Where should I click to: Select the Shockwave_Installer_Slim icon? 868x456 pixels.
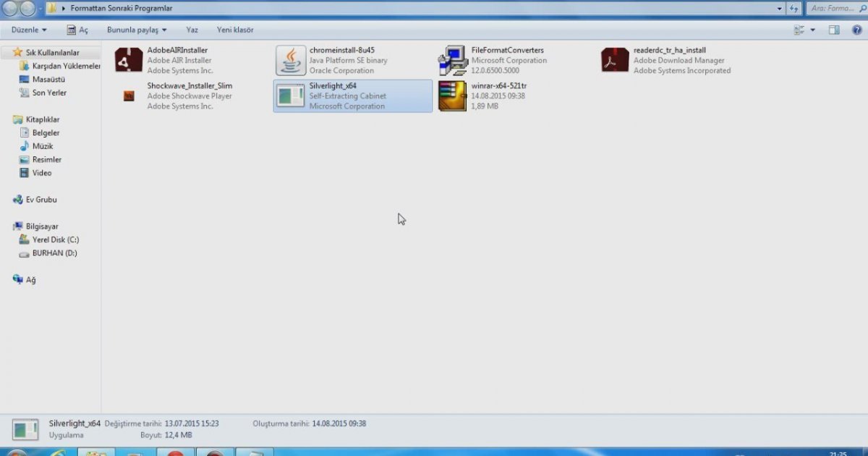click(129, 96)
